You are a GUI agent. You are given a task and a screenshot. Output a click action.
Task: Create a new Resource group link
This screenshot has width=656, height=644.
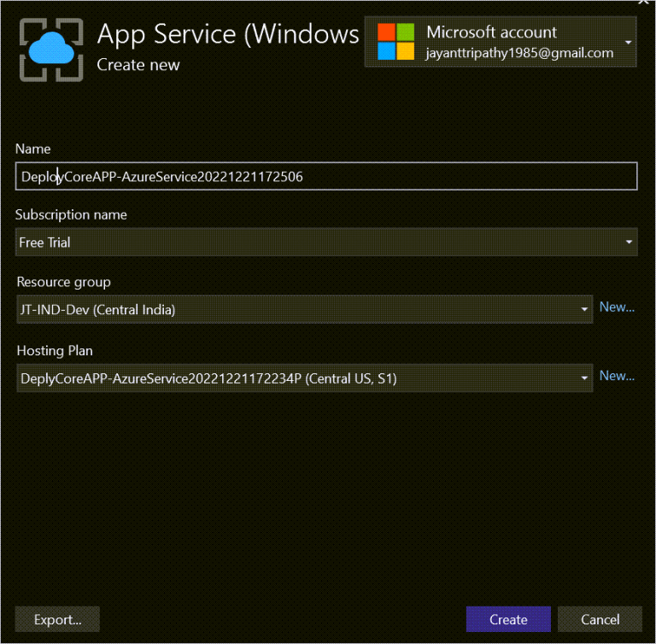[x=617, y=307]
